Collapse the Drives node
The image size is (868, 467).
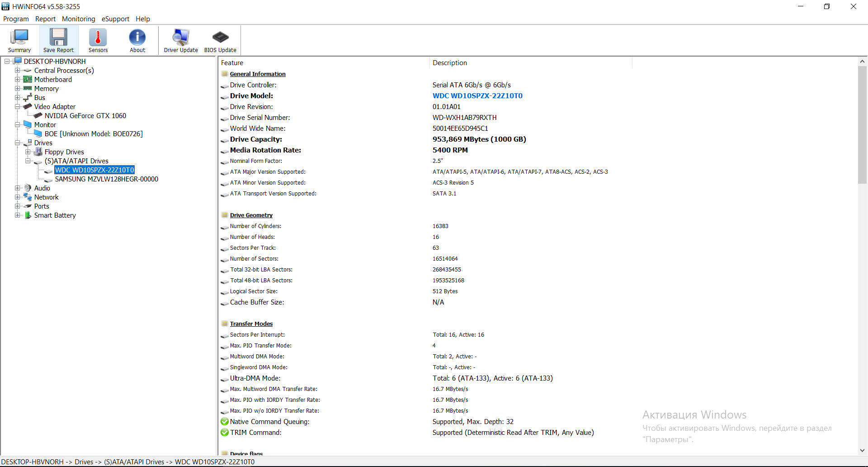(17, 143)
